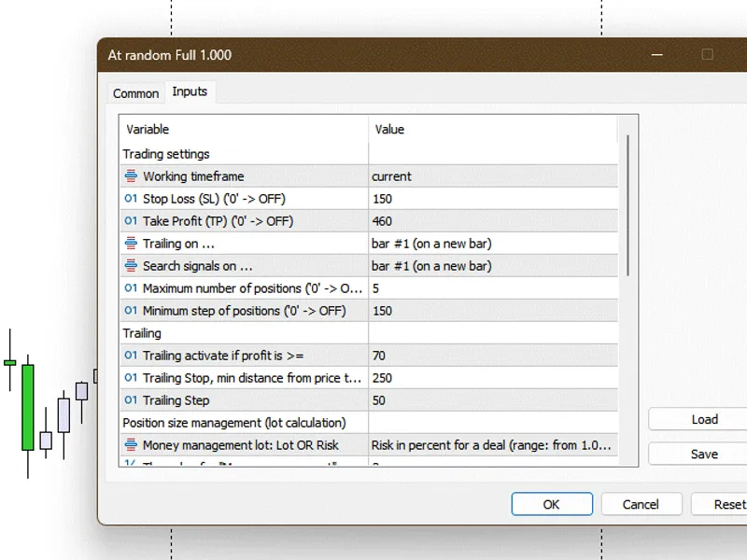
Task: Click the large green candlestick on the chart
Action: [x=28, y=408]
